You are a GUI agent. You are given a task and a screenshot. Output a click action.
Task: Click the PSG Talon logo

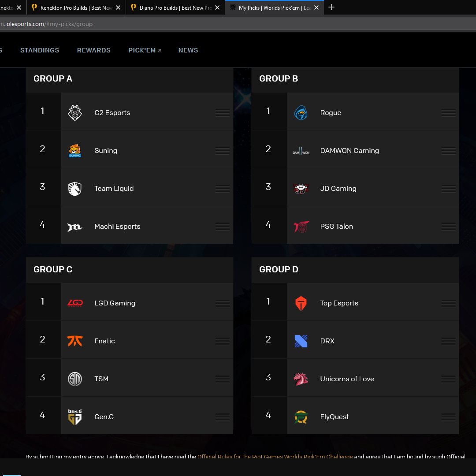pos(301,227)
